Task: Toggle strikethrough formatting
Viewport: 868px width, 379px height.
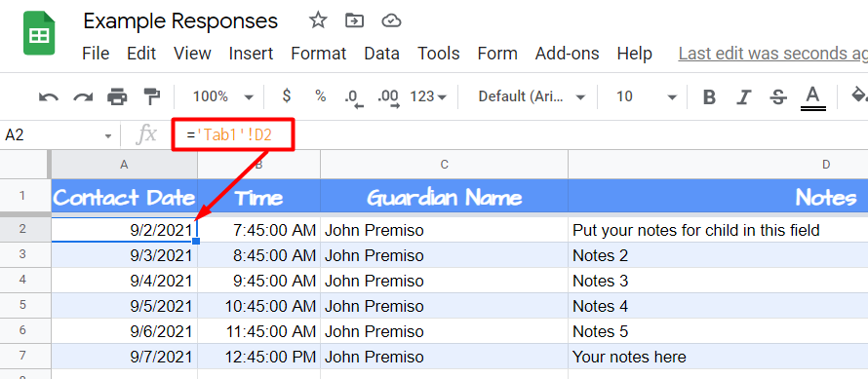Action: [x=778, y=97]
